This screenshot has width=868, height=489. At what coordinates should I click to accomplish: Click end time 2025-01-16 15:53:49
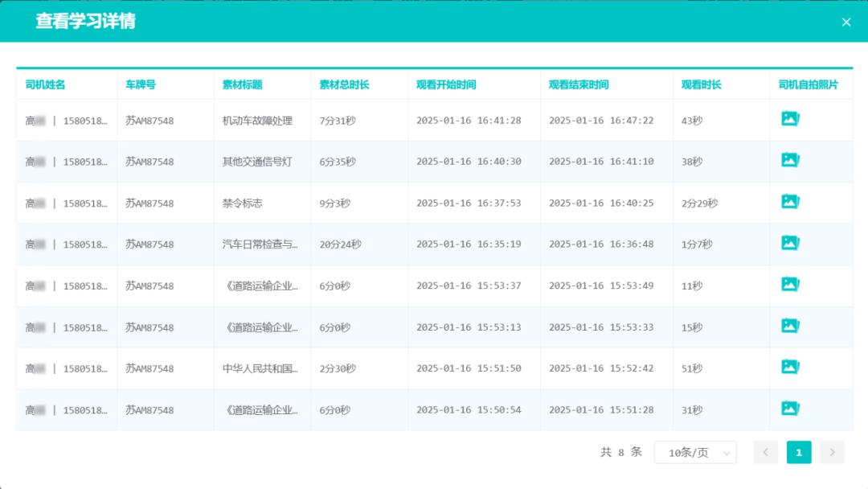click(x=601, y=286)
